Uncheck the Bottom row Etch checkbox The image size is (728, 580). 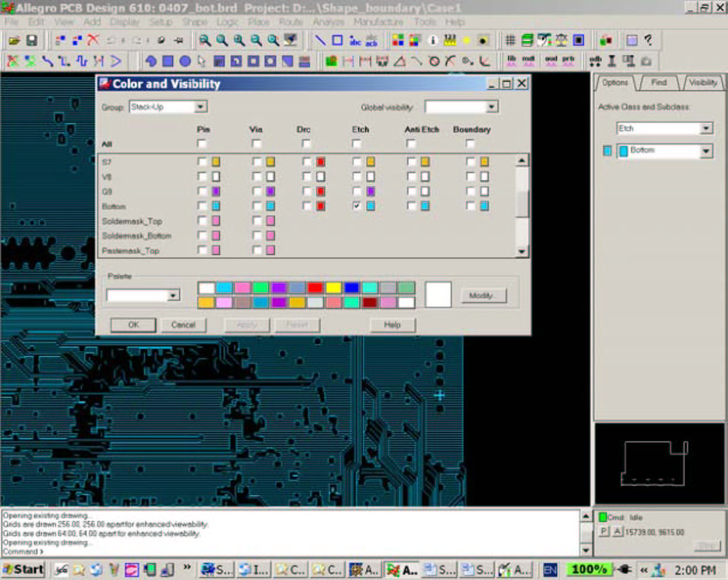(x=356, y=206)
